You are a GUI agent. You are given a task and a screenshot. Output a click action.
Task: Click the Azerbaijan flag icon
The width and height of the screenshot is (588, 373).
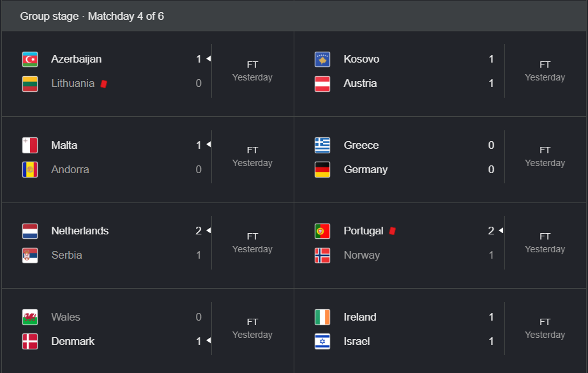(30, 59)
